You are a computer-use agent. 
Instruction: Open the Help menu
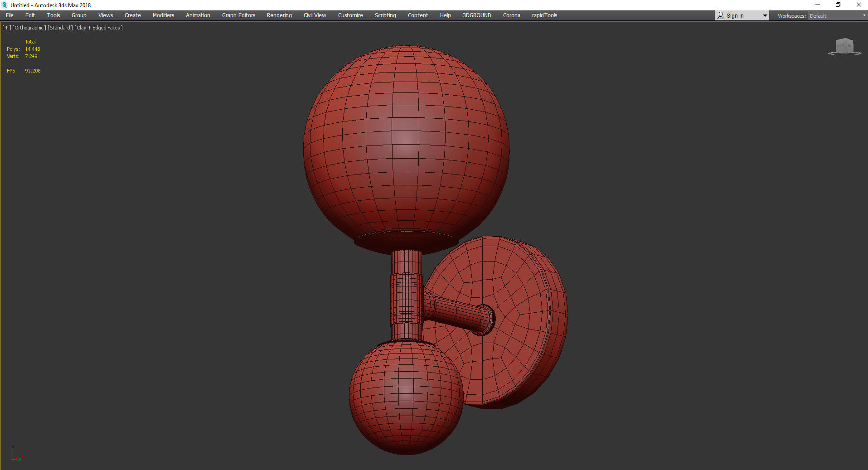pos(446,15)
